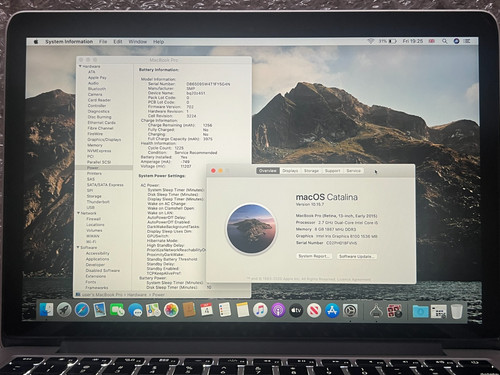Open Safari compass icon in Dock

pyautogui.click(x=82, y=310)
